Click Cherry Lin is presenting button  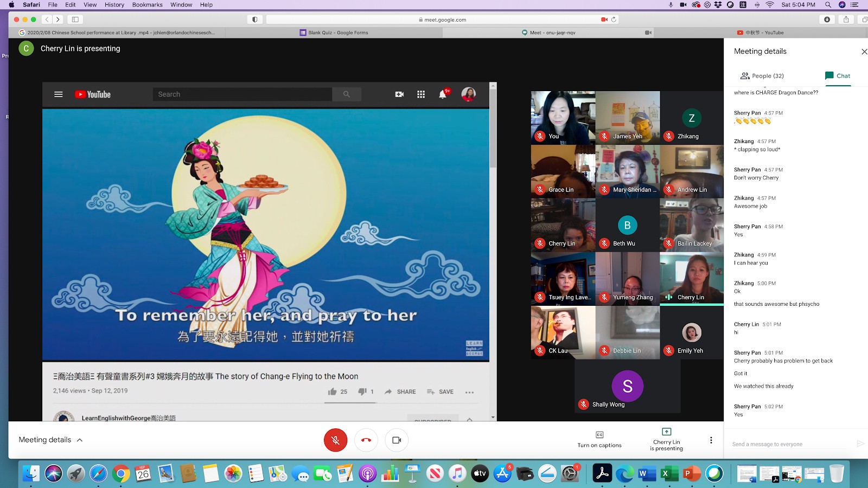point(666,440)
